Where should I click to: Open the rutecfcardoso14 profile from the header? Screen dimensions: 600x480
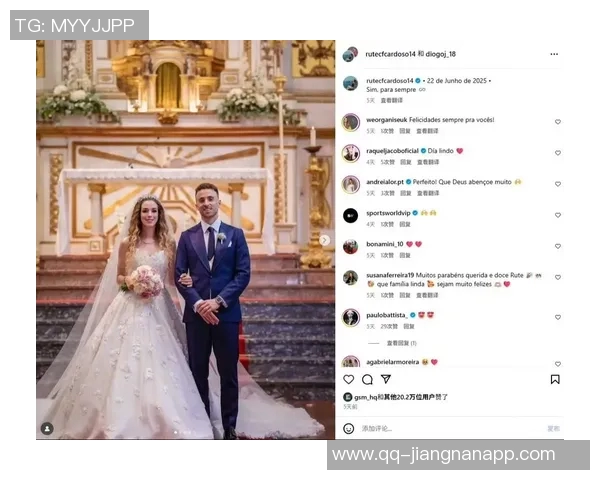click(390, 54)
